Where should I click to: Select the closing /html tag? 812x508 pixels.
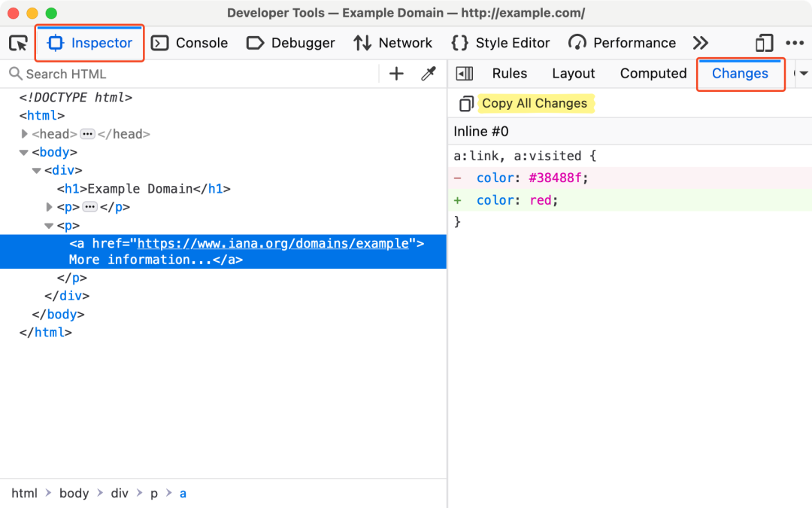(46, 333)
